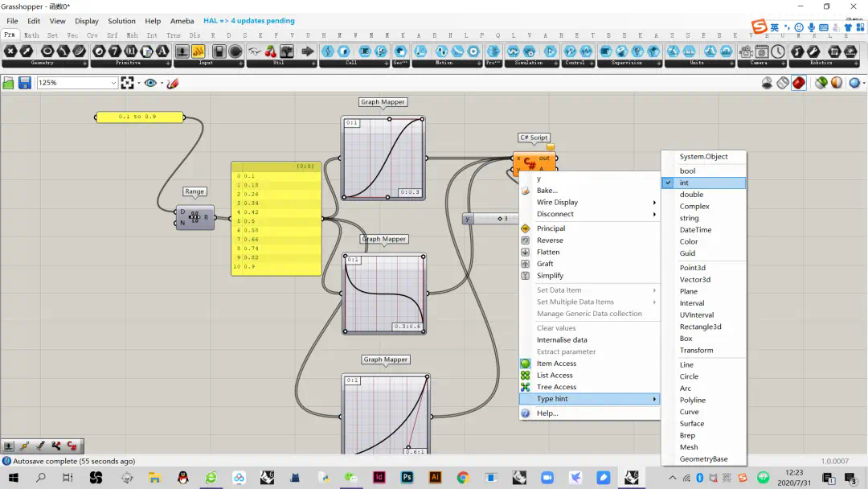Adjust the y number slider showing 3
This screenshot has height=489, width=868.
[x=500, y=219]
